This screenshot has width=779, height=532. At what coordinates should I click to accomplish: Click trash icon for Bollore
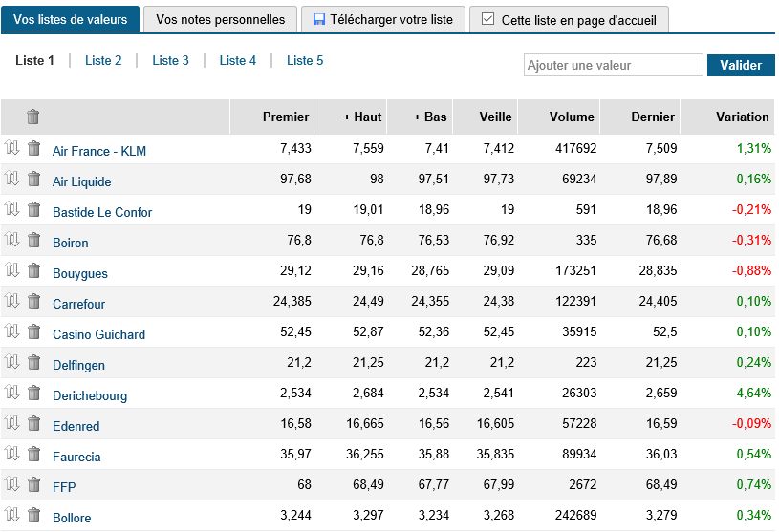pyautogui.click(x=33, y=515)
